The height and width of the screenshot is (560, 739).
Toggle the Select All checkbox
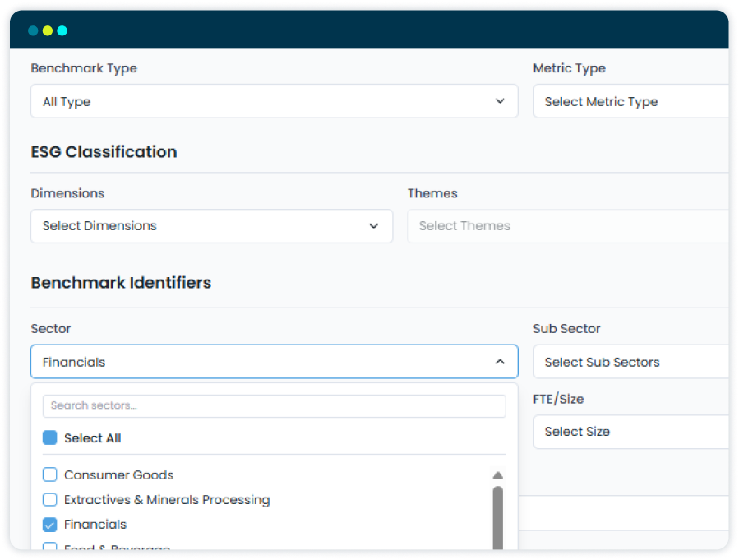tap(49, 437)
